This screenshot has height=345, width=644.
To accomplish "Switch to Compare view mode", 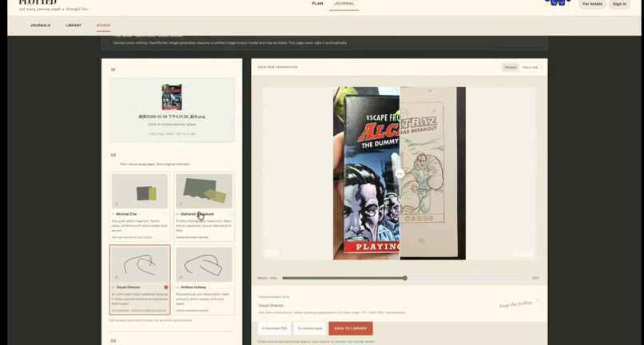I will click(511, 67).
